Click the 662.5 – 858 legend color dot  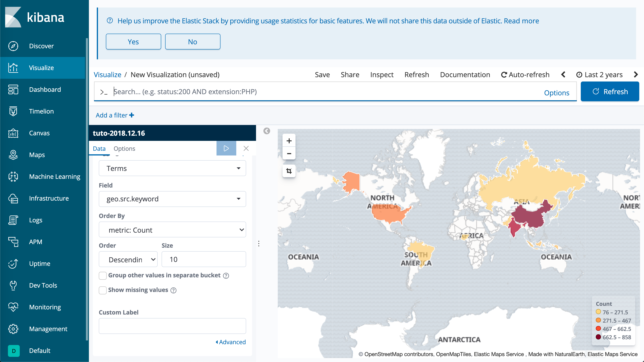coord(598,337)
